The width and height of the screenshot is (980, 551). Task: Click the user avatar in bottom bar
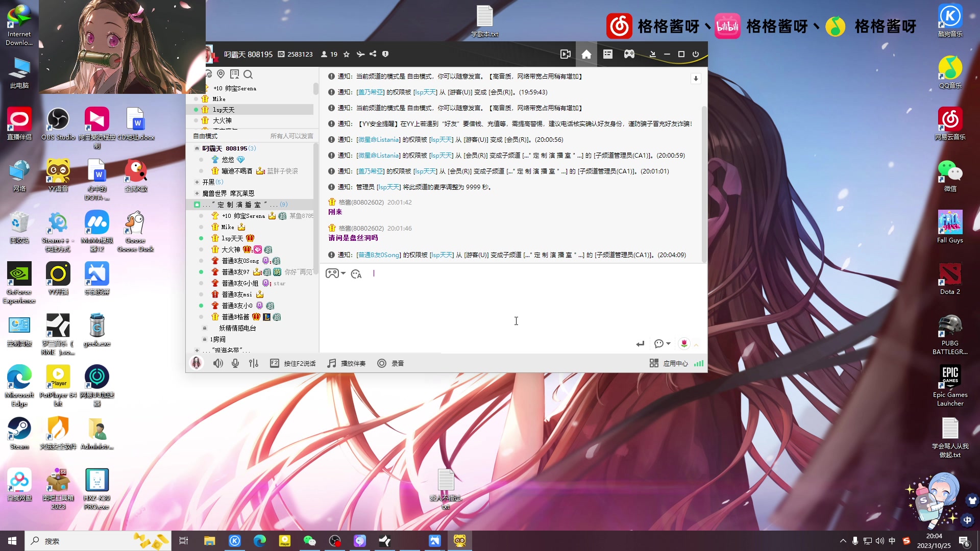[197, 363]
